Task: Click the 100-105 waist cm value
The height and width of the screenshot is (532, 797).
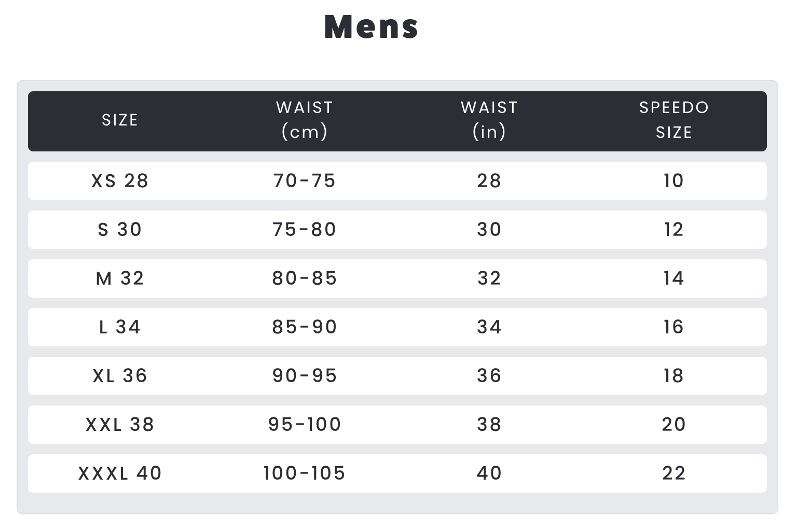Action: tap(305, 473)
